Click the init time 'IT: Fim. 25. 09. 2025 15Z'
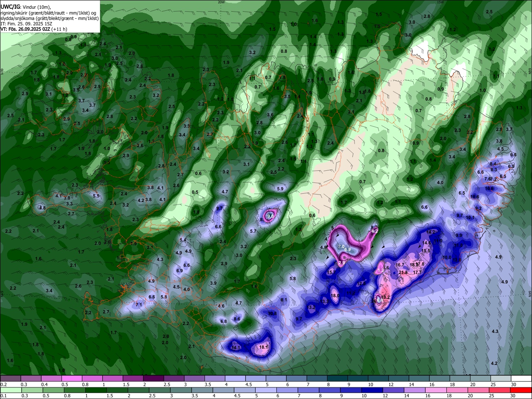The image size is (532, 399). pyautogui.click(x=26, y=24)
